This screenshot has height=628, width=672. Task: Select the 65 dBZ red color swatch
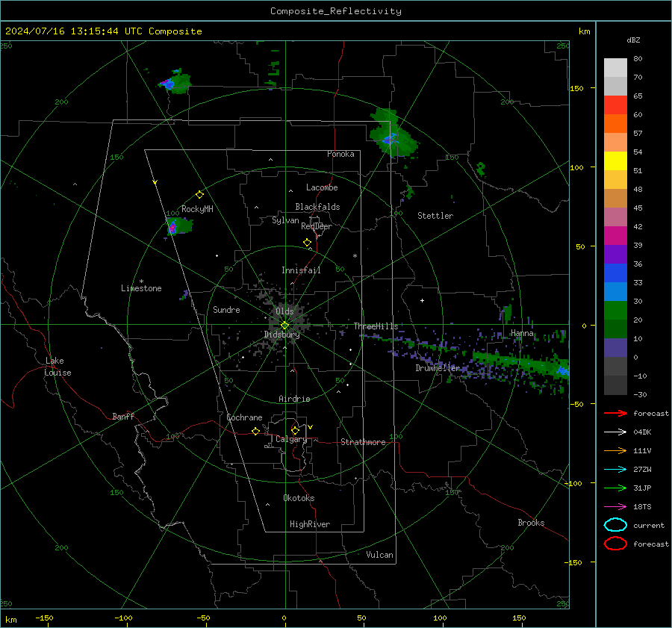coord(615,105)
